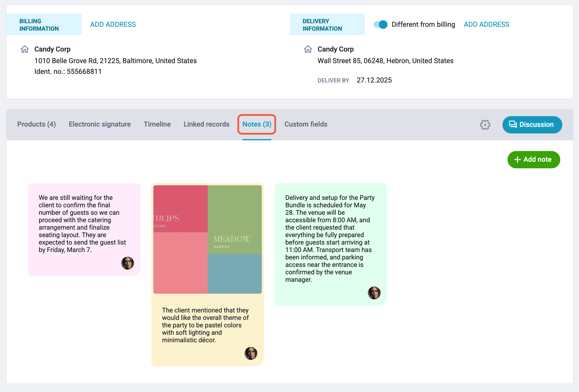Click the Meadow green color swatch
This screenshot has width=579, height=392.
[235, 220]
